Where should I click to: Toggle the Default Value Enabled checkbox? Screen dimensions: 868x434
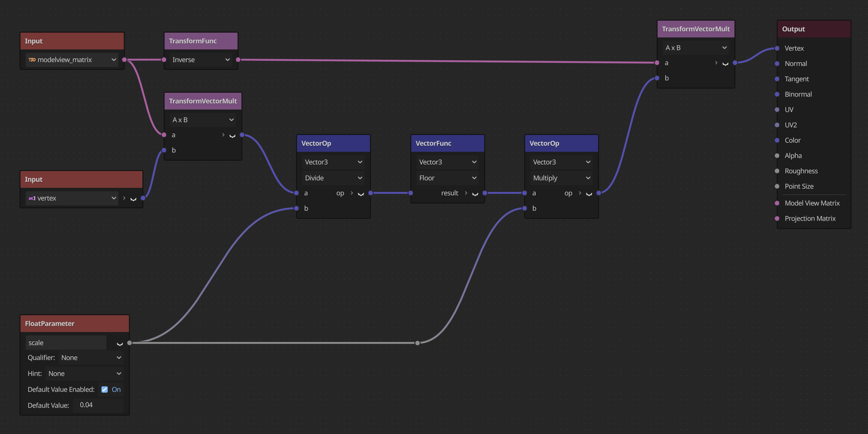pyautogui.click(x=105, y=389)
